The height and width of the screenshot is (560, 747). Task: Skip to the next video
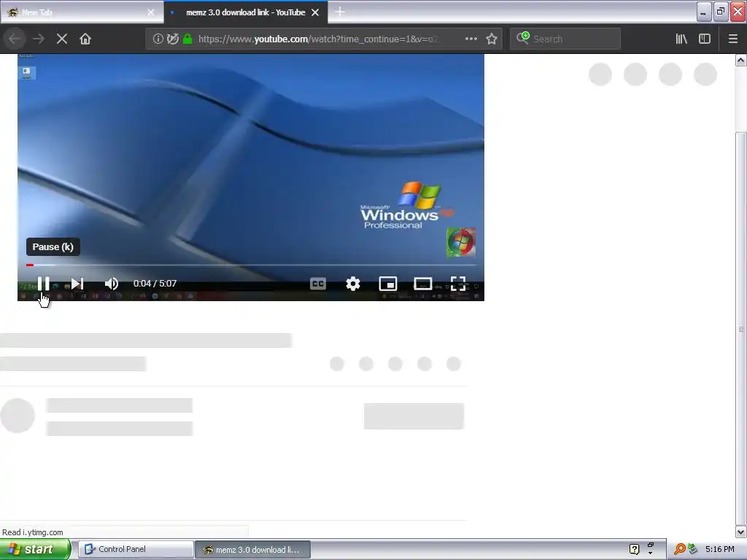tap(77, 284)
